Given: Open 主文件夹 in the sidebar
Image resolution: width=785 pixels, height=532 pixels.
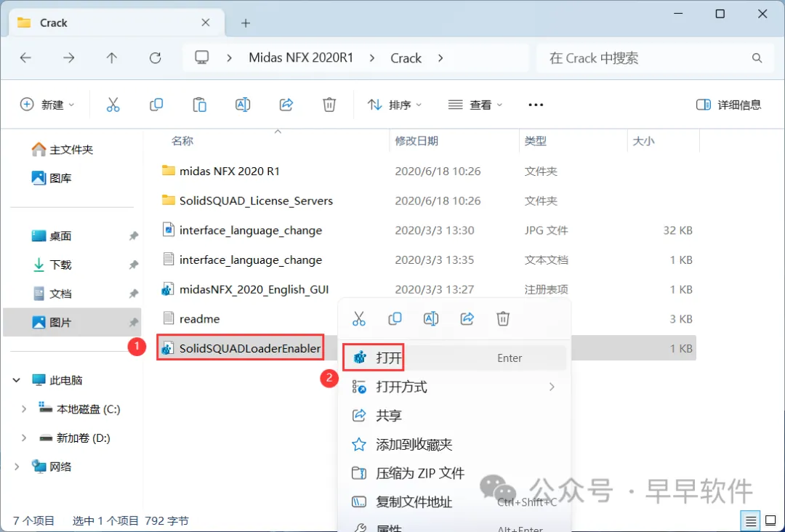Looking at the screenshot, I should click(71, 149).
